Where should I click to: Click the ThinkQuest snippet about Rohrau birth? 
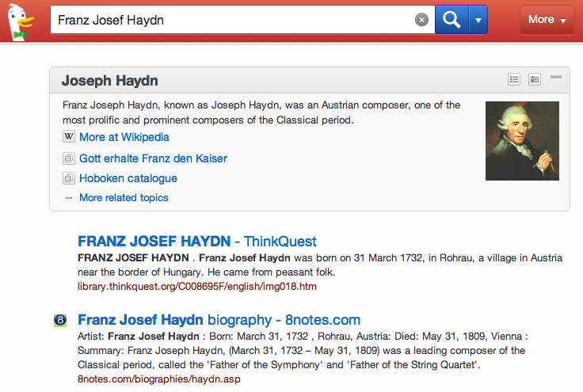coord(320,265)
